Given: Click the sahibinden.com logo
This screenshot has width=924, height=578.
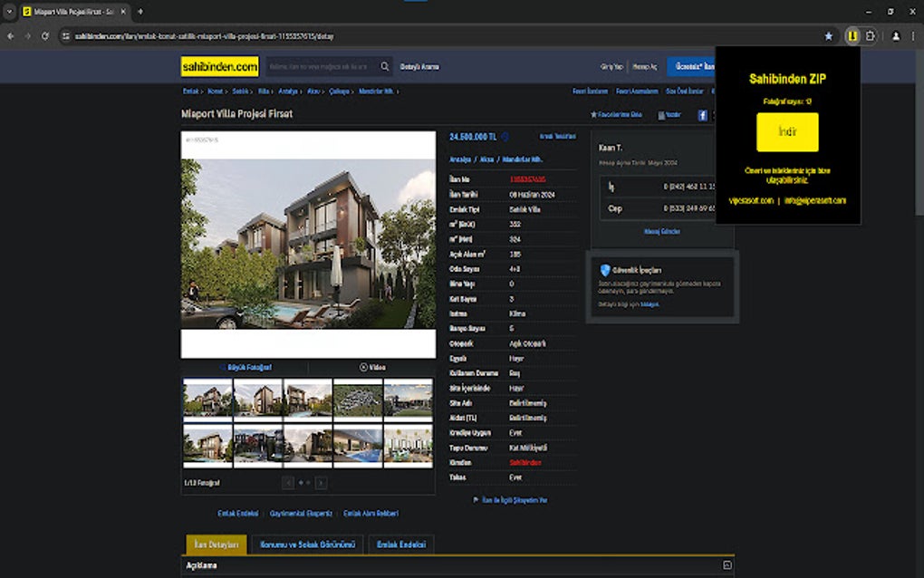Looking at the screenshot, I should click(220, 66).
